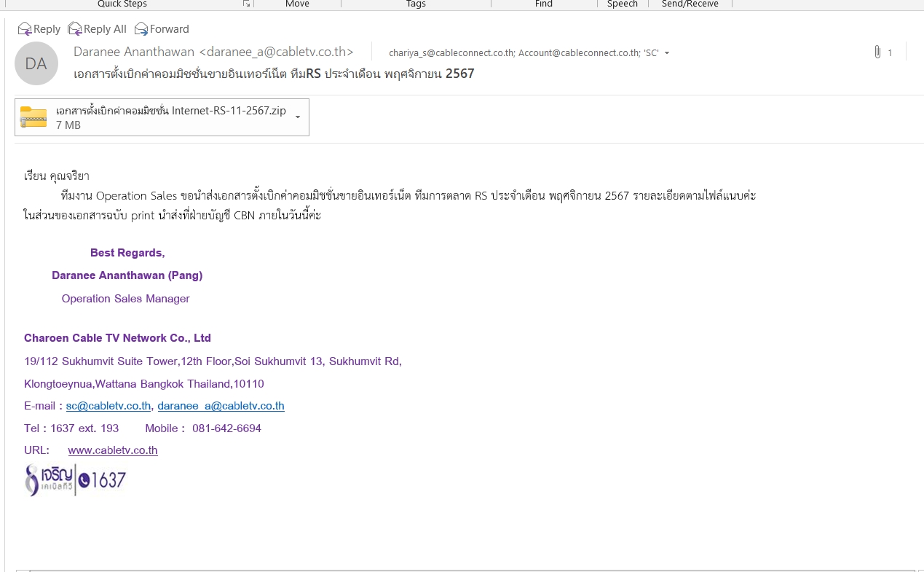Image resolution: width=924 pixels, height=572 pixels.
Task: Open the www.cabletv.co.th URL link
Action: (113, 450)
